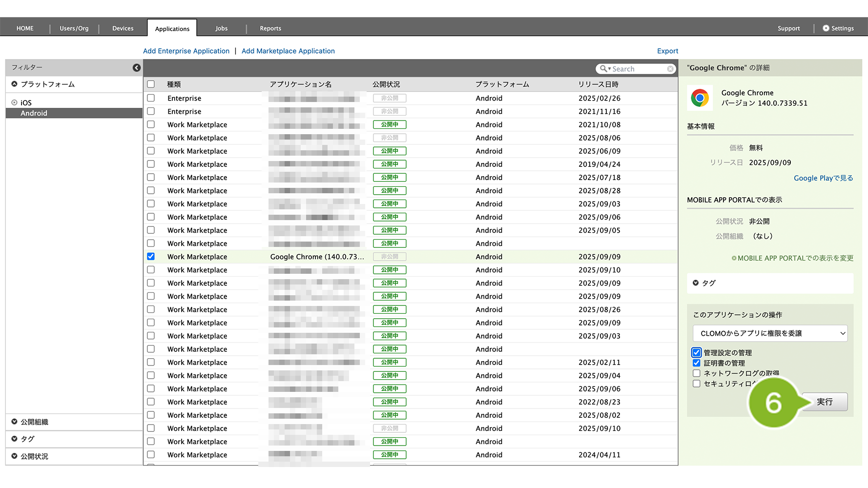Image resolution: width=868 pixels, height=488 pixels.
Task: Select iOS platform radio option
Action: (x=15, y=102)
